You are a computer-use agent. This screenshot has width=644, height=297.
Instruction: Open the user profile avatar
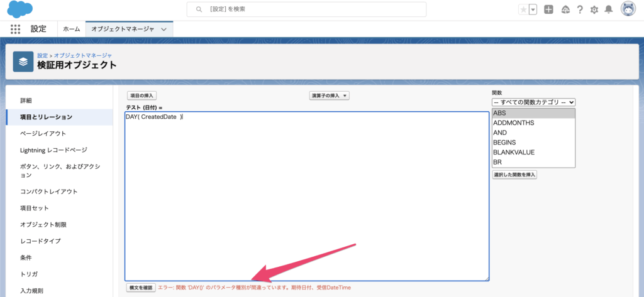(x=628, y=9)
